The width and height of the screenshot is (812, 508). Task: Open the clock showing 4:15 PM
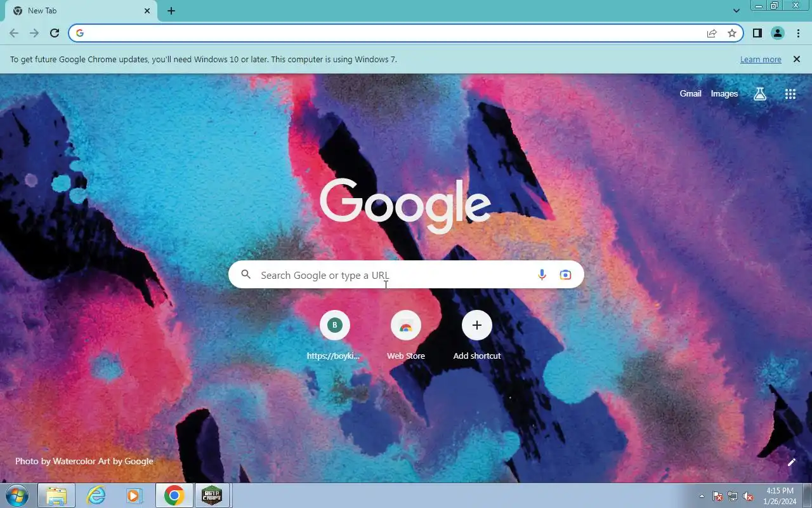[x=780, y=496]
